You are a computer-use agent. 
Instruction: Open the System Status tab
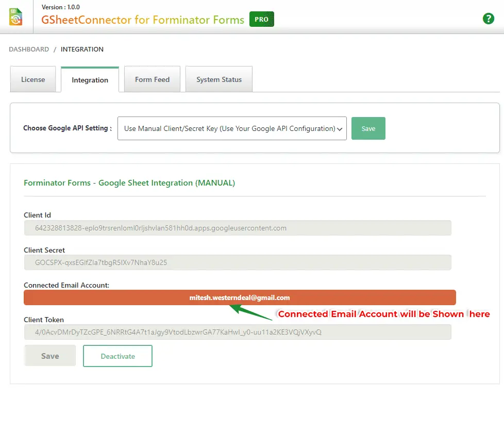click(219, 79)
